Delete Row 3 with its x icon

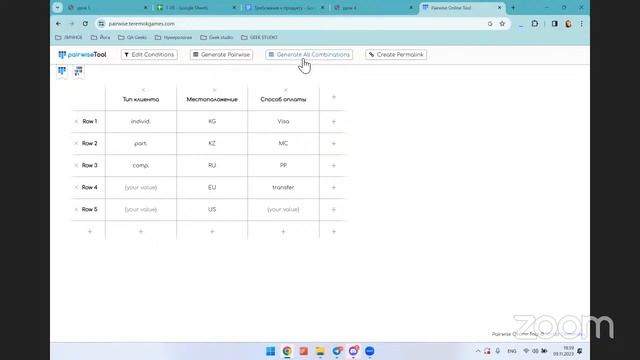point(76,166)
